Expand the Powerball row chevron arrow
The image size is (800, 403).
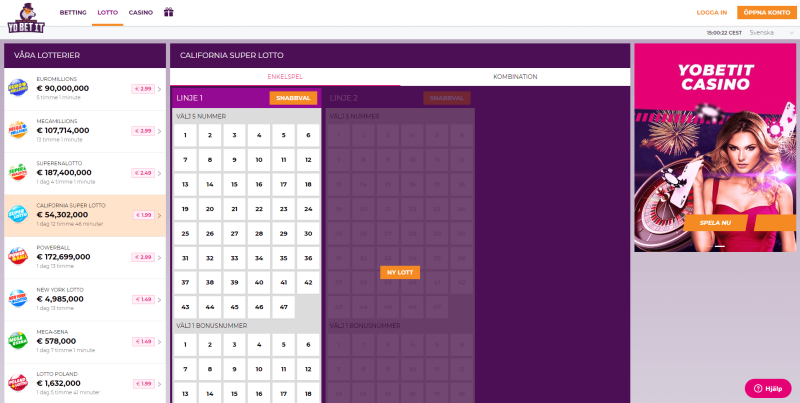[x=159, y=257]
